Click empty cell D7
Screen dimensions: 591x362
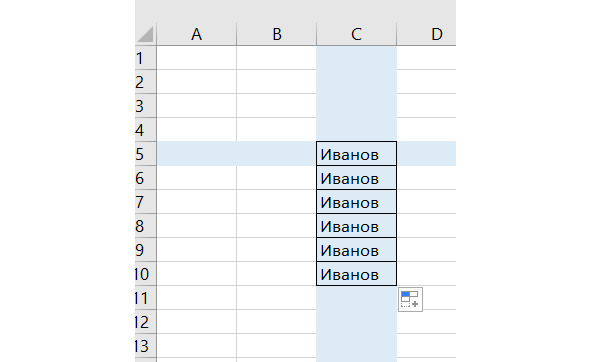[427, 202]
